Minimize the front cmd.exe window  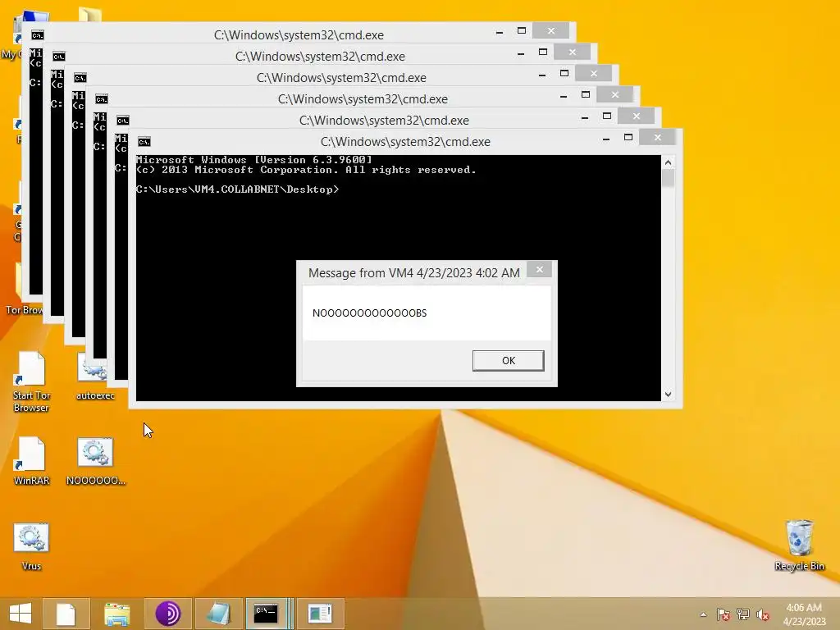pyautogui.click(x=606, y=139)
